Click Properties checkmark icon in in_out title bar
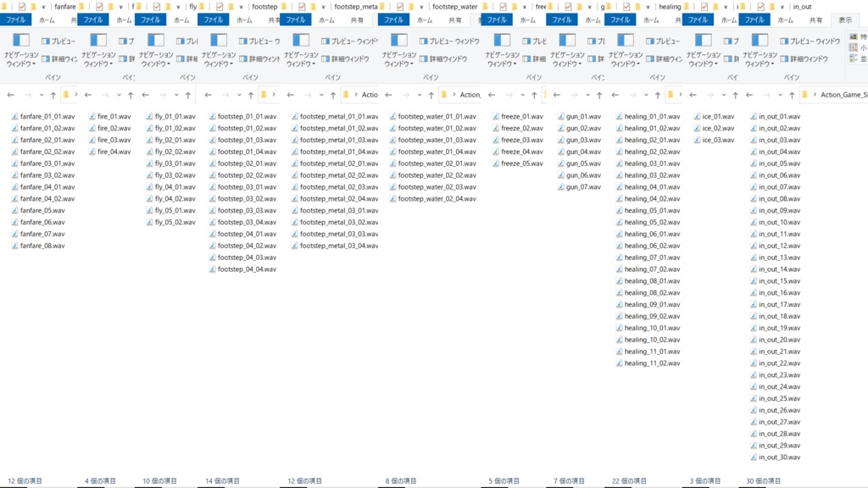Image resolution: width=868 pixels, height=488 pixels. coord(760,7)
